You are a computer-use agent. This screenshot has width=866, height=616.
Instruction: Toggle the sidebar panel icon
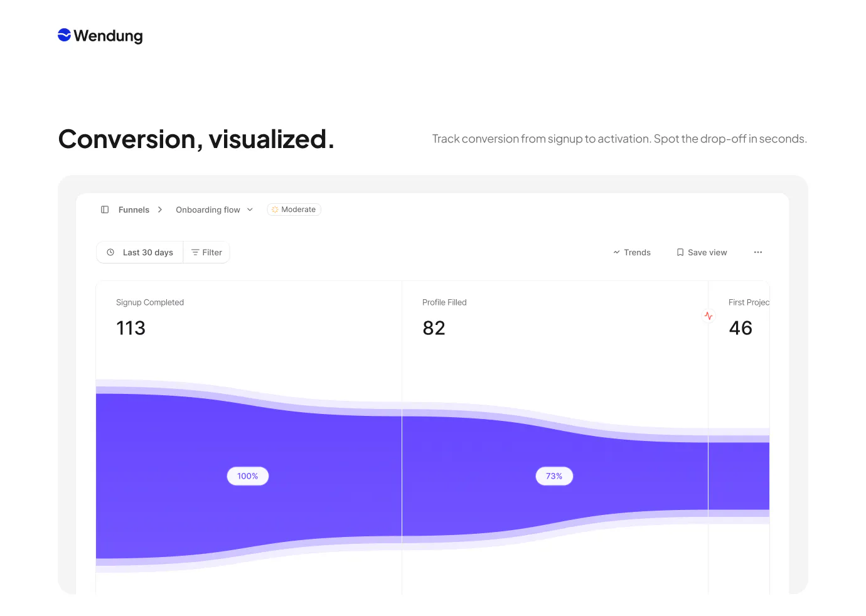pyautogui.click(x=105, y=210)
